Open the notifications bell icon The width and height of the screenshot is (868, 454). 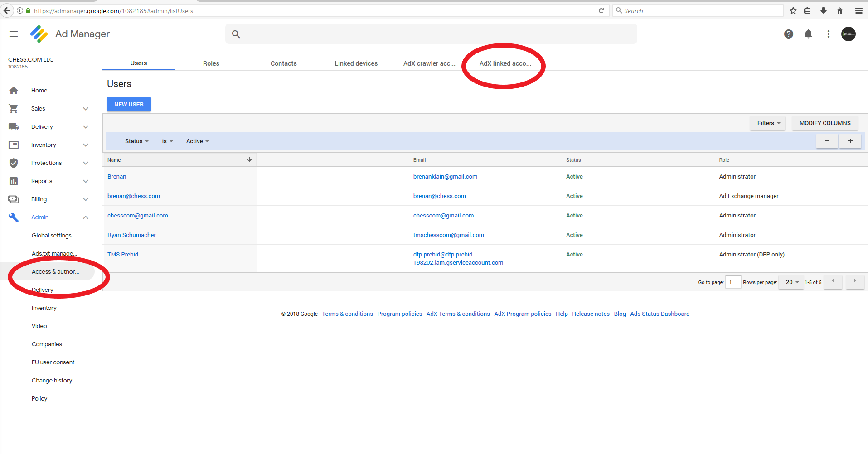(x=808, y=34)
